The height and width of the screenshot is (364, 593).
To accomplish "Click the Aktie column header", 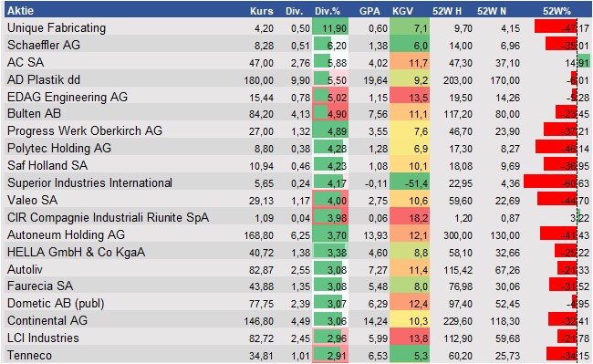I will point(20,11).
